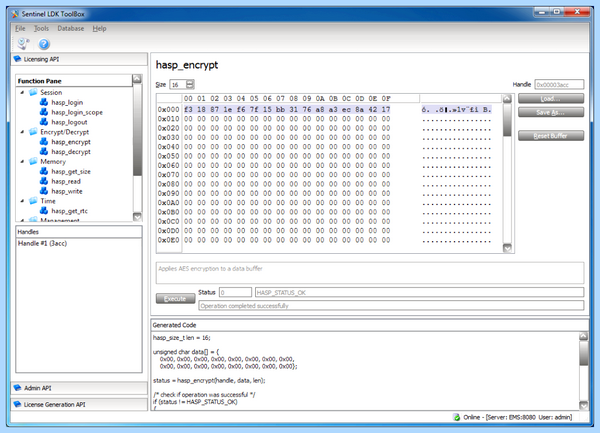Click the Admin API panel icon
The image size is (600, 433).
(18, 388)
